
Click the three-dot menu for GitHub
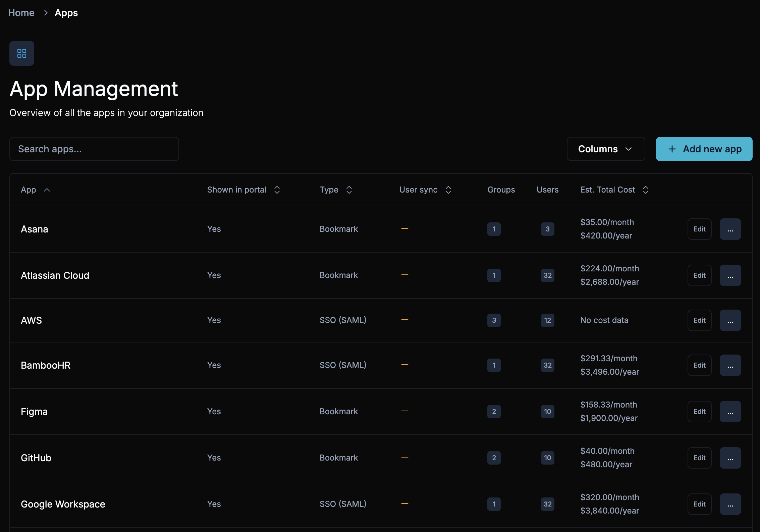730,458
